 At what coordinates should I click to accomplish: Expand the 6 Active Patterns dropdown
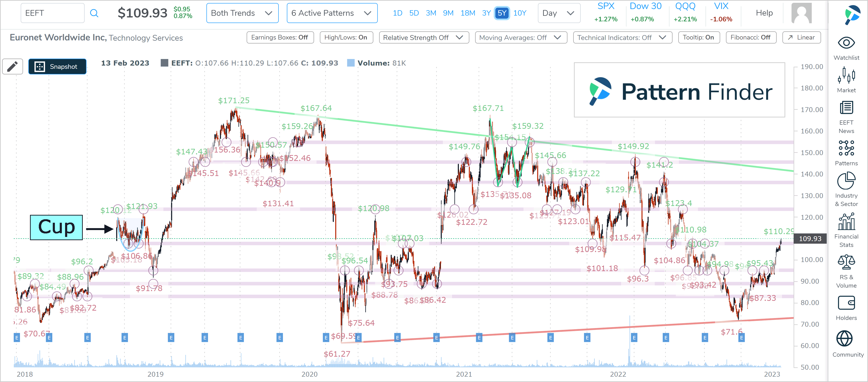(332, 13)
